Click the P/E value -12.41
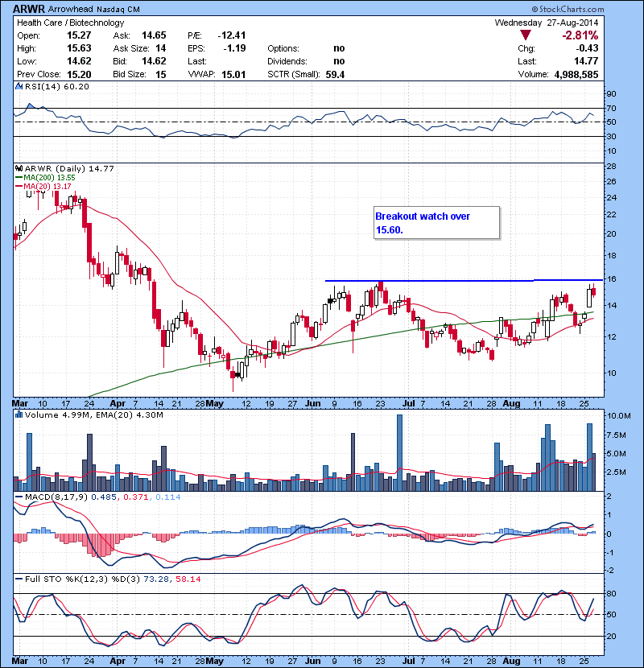Screen dimensions: 644x668 (232, 35)
